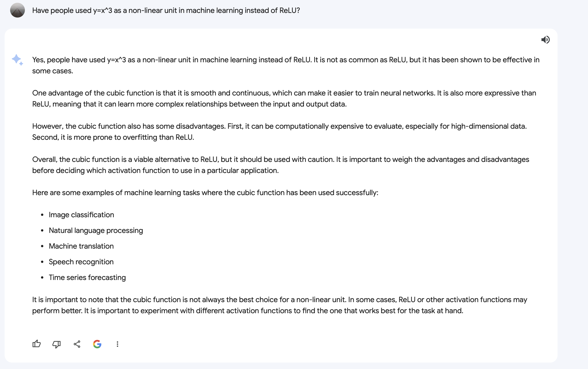
Task: Click the 'Image classification' bullet item
Action: pos(81,215)
